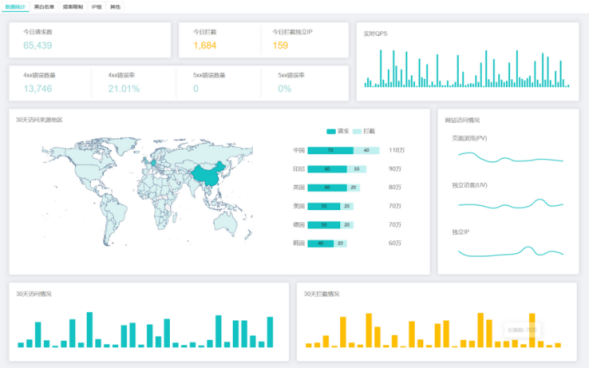Click the 4xx error rate 21.01%
589x368 pixels.
(124, 89)
